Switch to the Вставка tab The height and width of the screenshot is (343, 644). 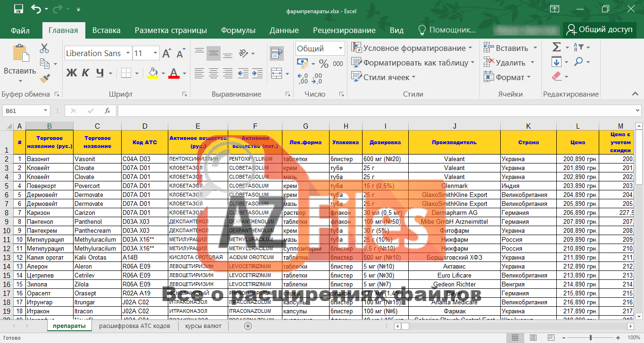point(107,30)
